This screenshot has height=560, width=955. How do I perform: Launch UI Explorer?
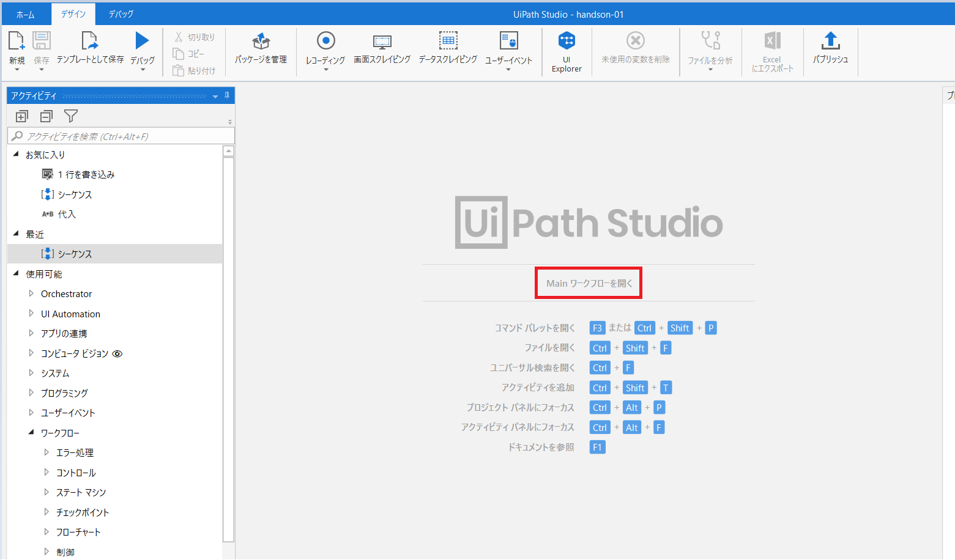[x=567, y=51]
